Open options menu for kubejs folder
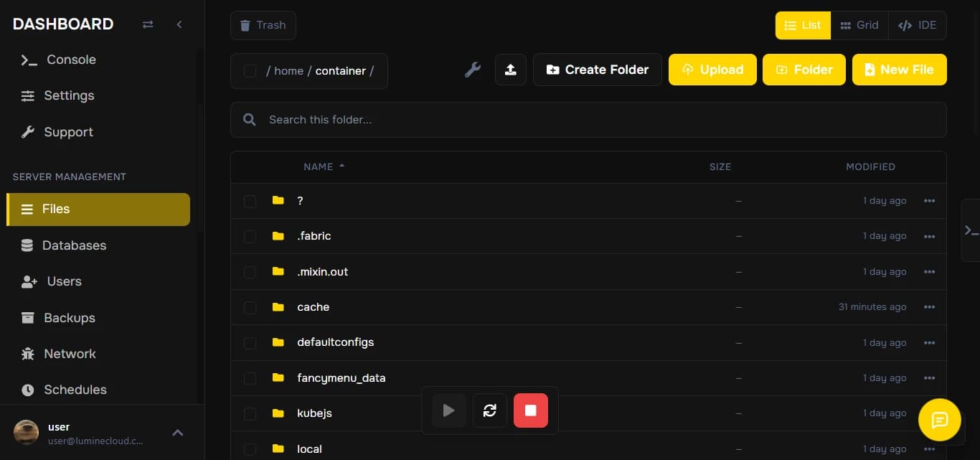The height and width of the screenshot is (460, 980). click(930, 413)
